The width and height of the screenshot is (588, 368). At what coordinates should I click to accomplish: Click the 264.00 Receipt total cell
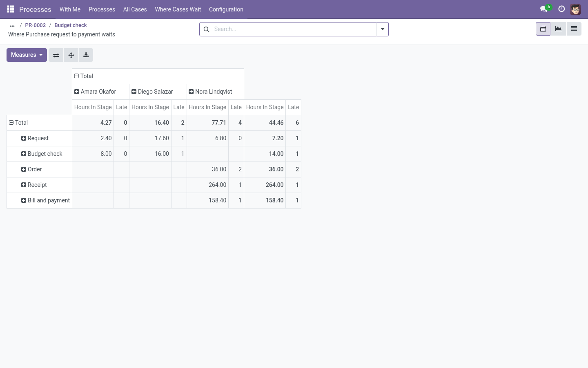click(265, 185)
